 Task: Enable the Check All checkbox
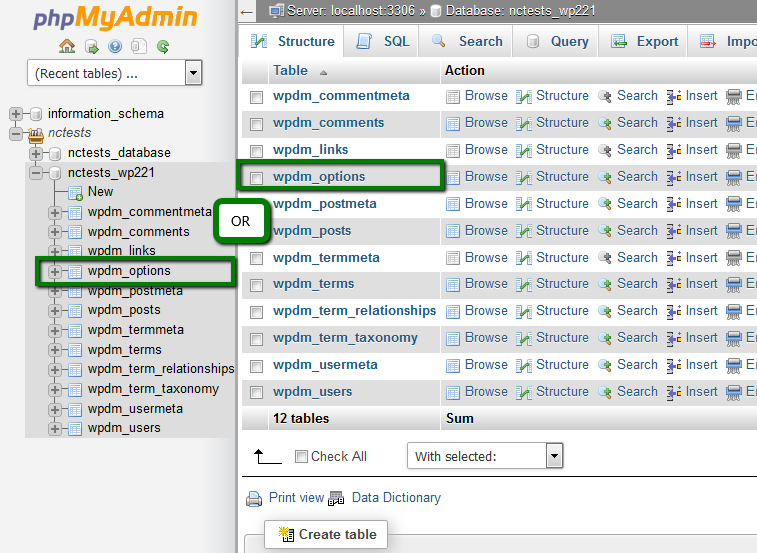click(301, 456)
